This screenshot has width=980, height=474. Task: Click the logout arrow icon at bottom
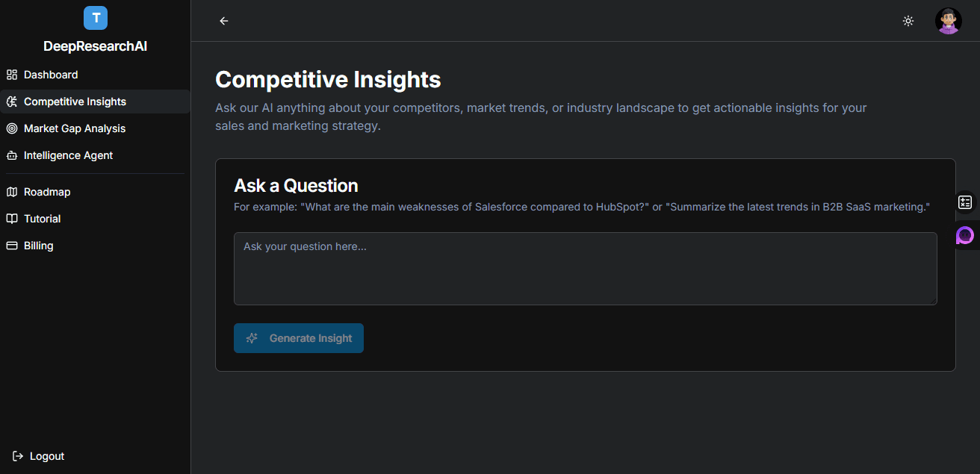coord(15,456)
